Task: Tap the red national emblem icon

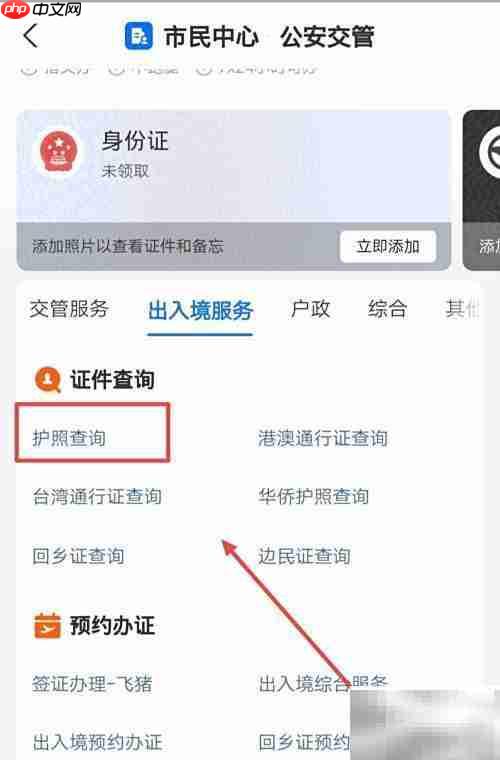Action: pyautogui.click(x=59, y=152)
